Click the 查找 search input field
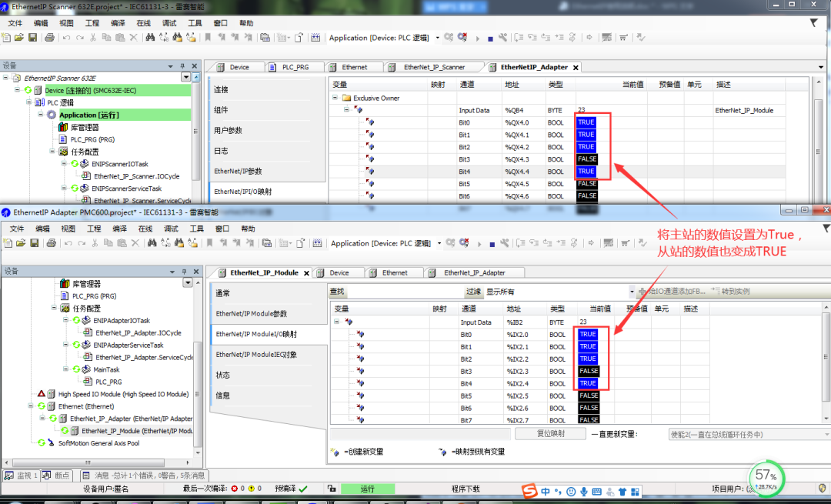Screen dimensions: 831x504 pyautogui.click(x=404, y=292)
